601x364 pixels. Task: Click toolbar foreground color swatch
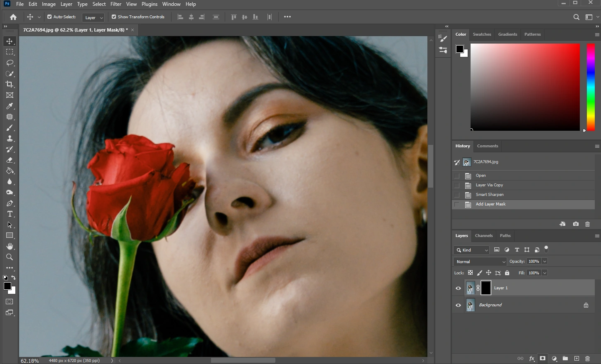point(7,286)
